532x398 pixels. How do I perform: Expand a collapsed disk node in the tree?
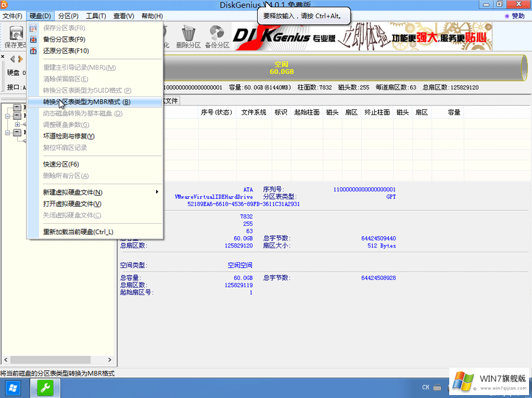coord(17,125)
